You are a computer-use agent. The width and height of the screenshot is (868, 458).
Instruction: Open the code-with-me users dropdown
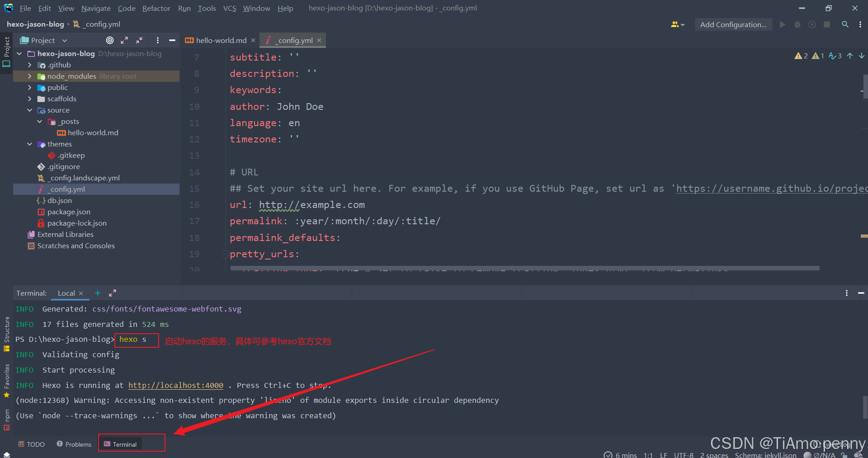677,24
